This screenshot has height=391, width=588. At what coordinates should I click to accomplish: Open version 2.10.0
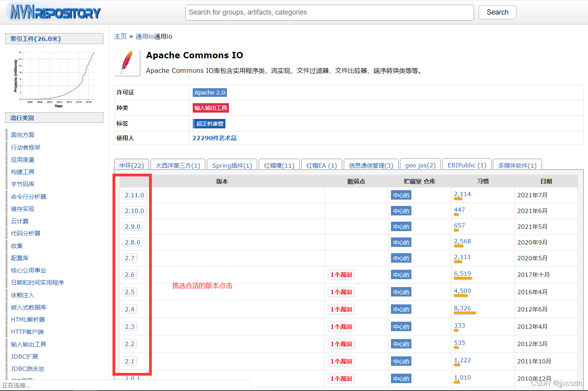pos(135,211)
